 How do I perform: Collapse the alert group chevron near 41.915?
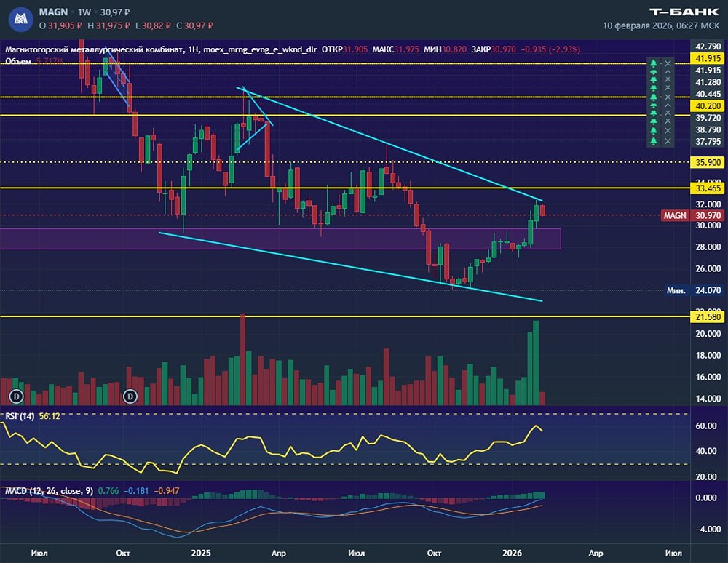(668, 72)
